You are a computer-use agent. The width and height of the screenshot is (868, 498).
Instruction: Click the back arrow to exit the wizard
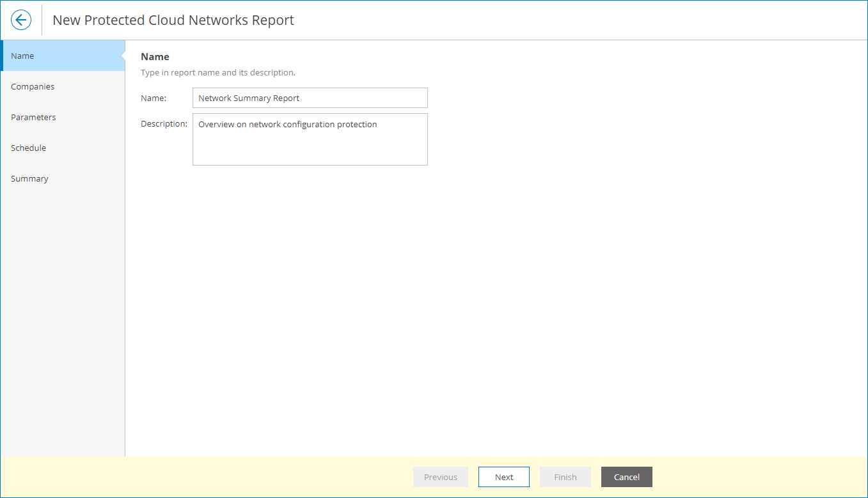point(20,20)
